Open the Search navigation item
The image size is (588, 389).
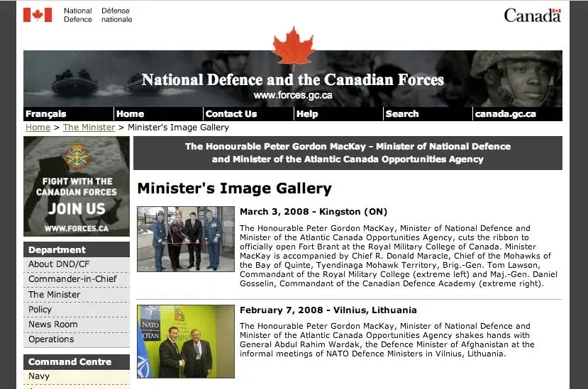tap(402, 114)
